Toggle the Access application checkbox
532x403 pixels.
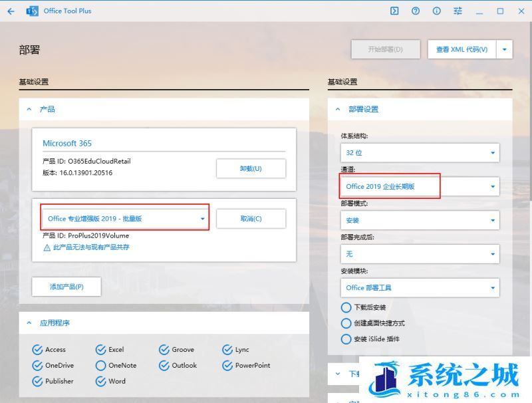(37, 349)
